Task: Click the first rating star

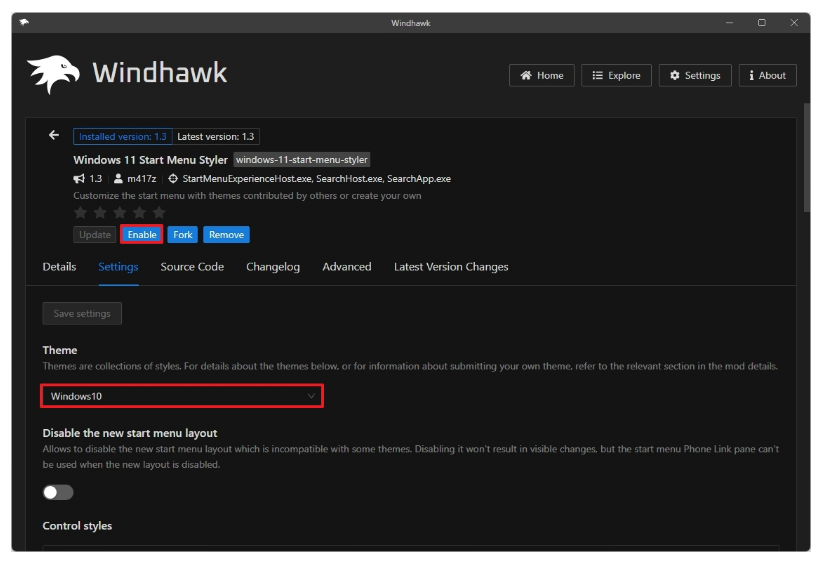Action: (81, 213)
